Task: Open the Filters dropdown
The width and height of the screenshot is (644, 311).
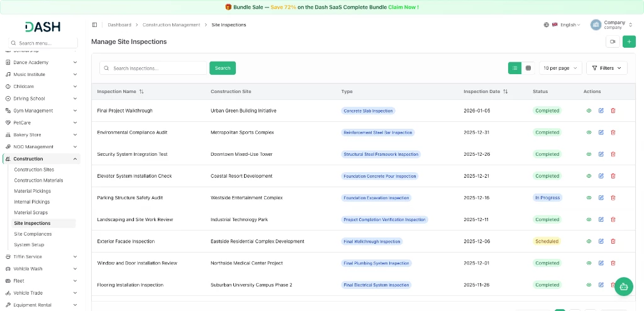Action: pos(607,68)
